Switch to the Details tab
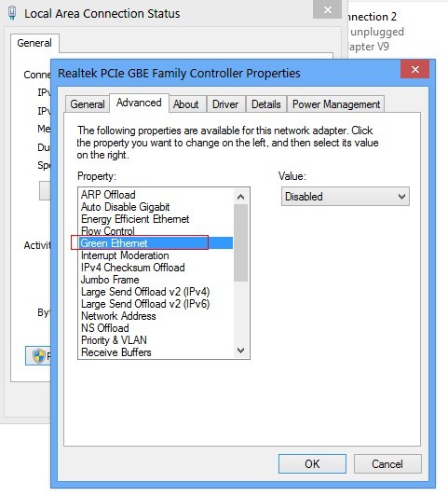Viewport: 448px width, 496px height. pyautogui.click(x=266, y=104)
